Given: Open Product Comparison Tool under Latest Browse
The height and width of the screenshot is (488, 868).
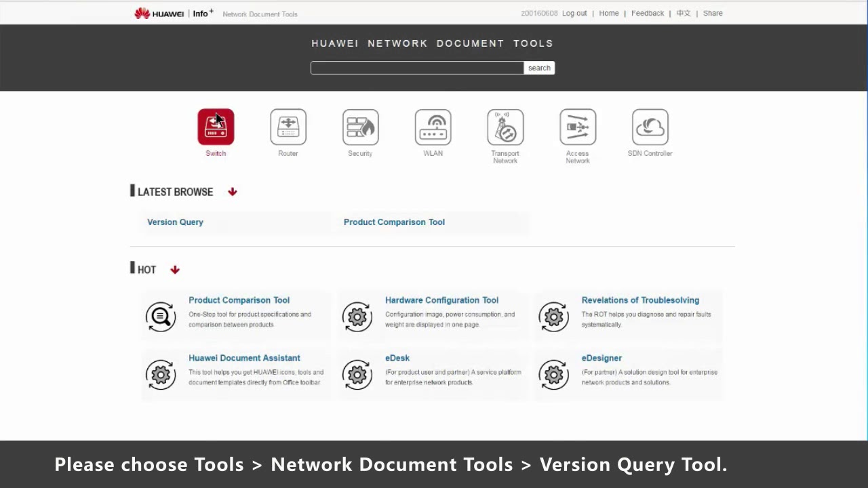Looking at the screenshot, I should point(394,222).
